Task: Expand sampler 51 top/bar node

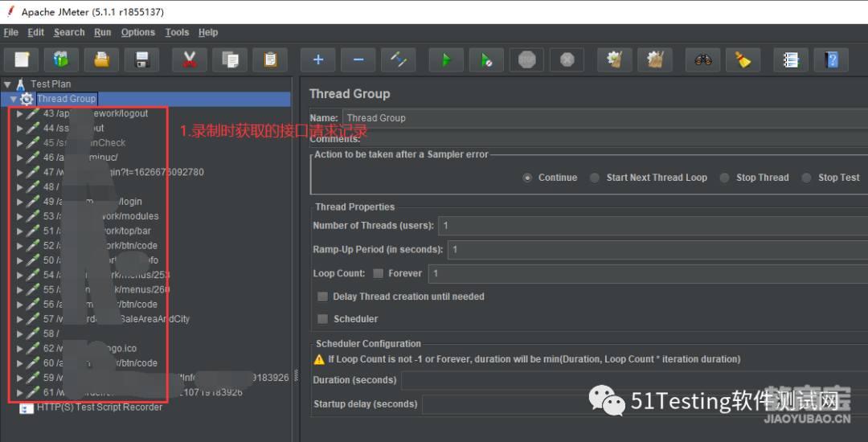Action: pyautogui.click(x=20, y=231)
